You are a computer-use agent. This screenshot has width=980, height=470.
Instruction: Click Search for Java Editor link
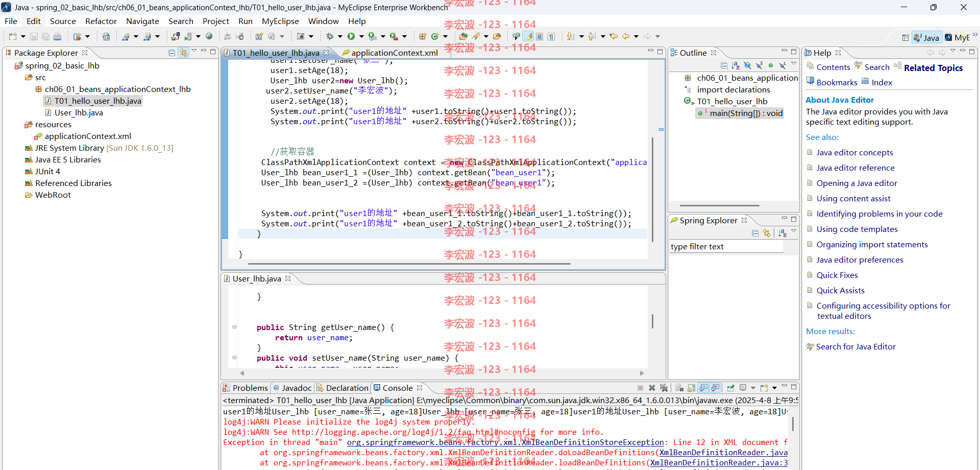[855, 346]
